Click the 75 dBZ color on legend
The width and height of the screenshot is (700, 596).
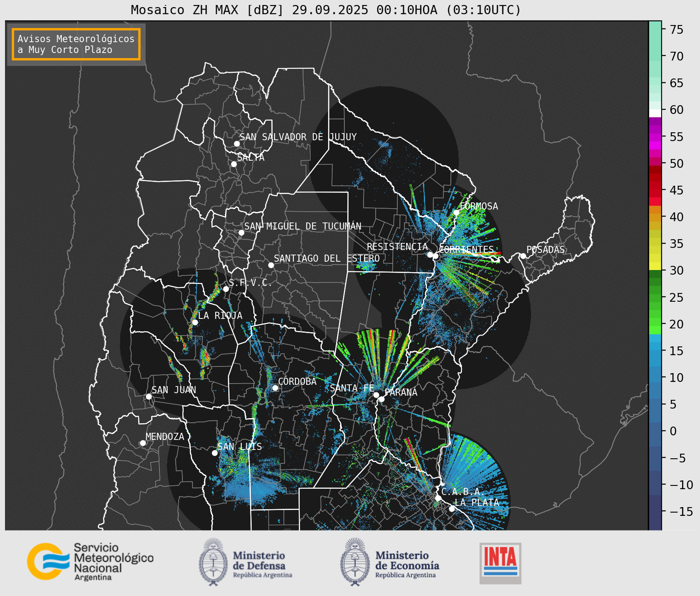click(655, 30)
